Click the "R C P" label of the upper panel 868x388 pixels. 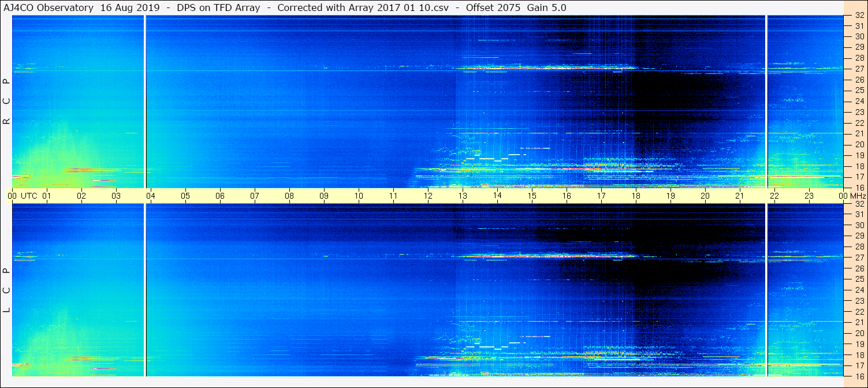pos(6,102)
